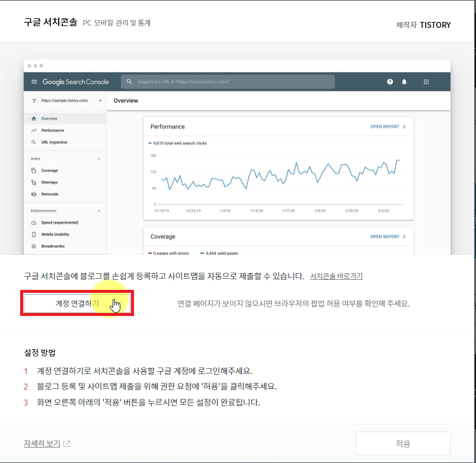Click the Inspect any URL search field

228,82
